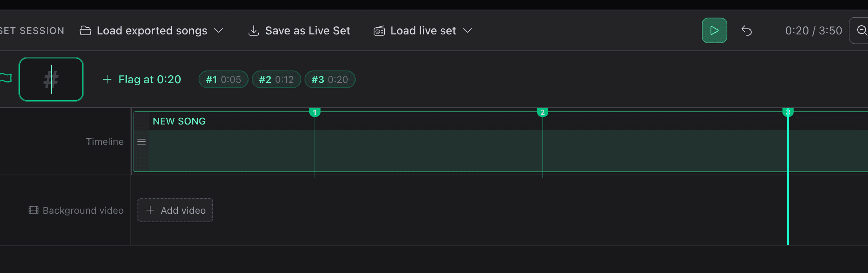
Task: Add a flag at 0:20
Action: (142, 79)
